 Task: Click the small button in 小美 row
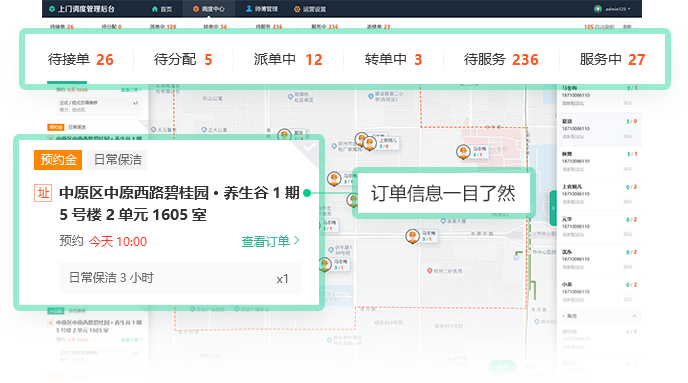(627, 300)
